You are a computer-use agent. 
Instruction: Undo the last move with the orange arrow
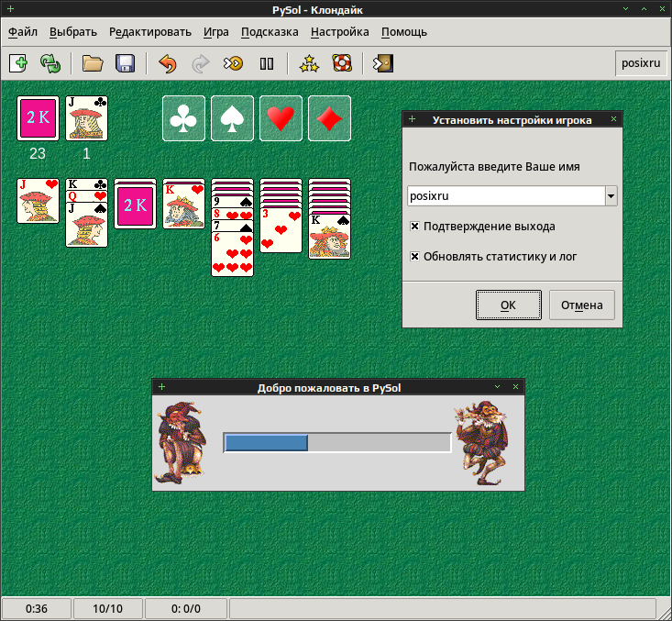(168, 63)
